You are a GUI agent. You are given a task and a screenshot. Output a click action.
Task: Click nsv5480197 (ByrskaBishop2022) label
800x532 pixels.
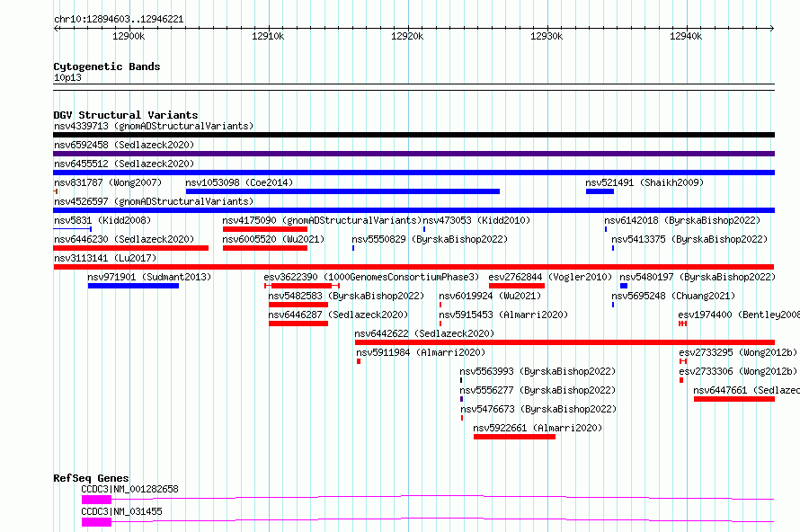698,277
